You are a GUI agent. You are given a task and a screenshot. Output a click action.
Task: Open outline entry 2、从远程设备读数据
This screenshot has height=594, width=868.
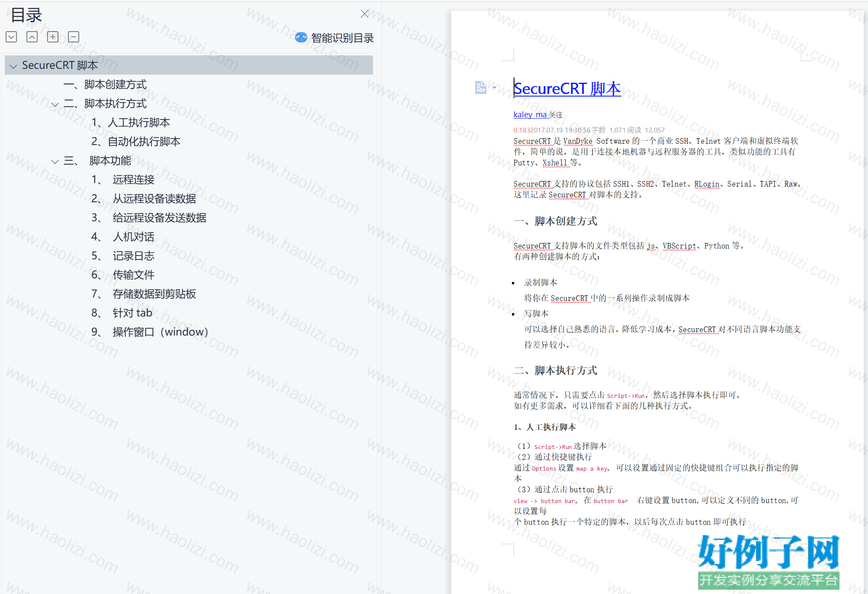pos(144,199)
